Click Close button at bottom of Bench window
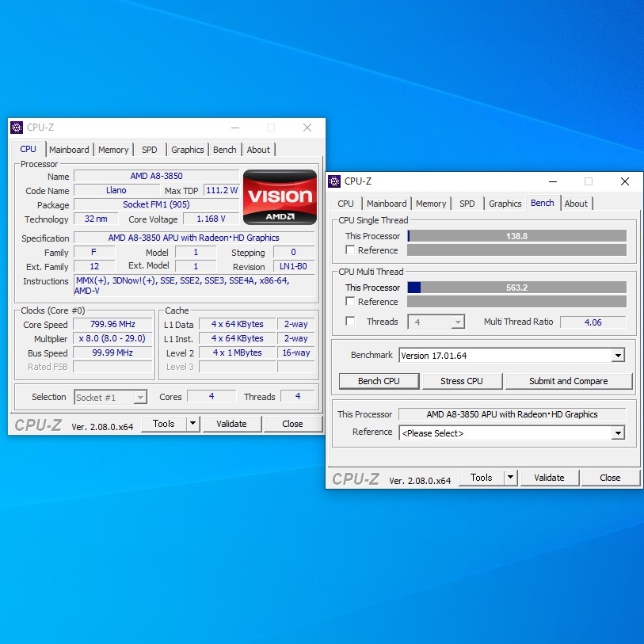 [610, 478]
